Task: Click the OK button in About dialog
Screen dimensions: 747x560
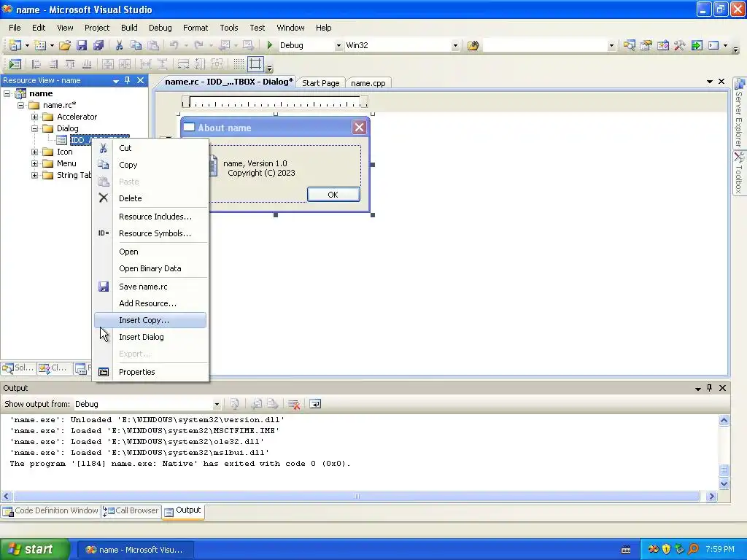Action: point(333,194)
